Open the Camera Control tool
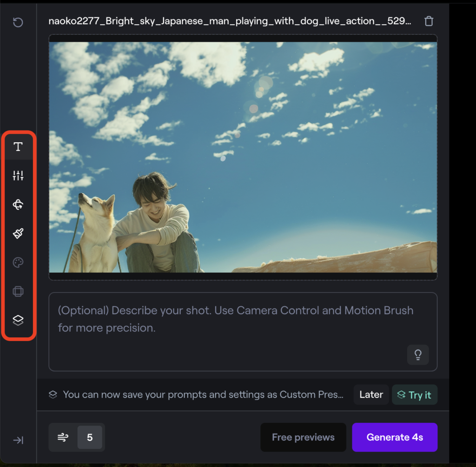 [18, 204]
